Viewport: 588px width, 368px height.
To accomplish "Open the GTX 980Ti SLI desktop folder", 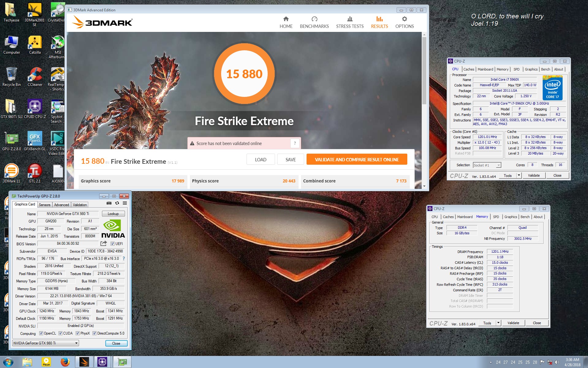I will (x=11, y=109).
